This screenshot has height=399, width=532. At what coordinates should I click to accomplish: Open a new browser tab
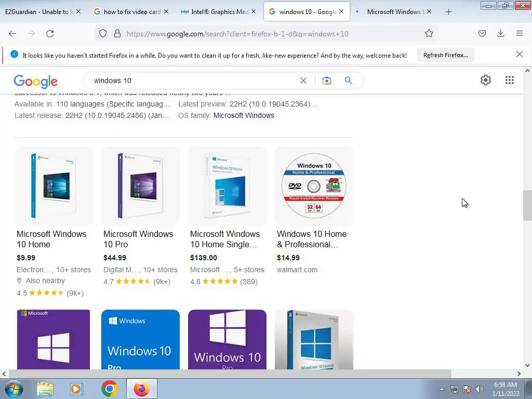tap(448, 12)
